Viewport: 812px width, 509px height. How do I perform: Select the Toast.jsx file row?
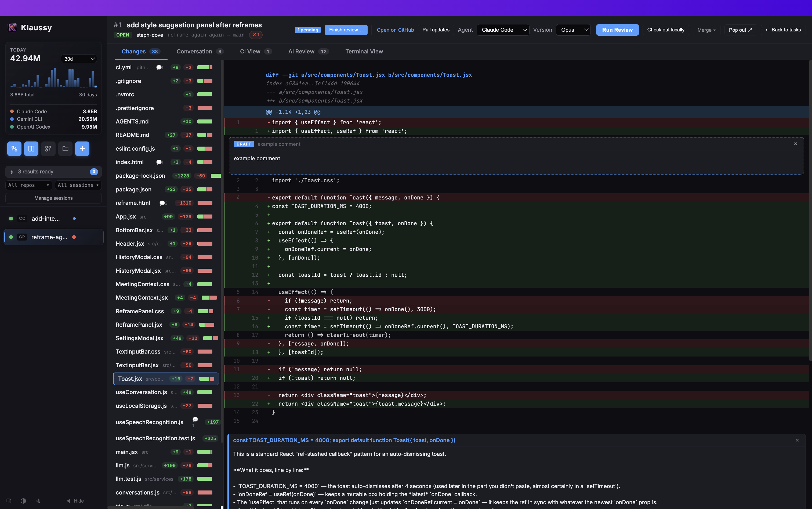click(166, 379)
